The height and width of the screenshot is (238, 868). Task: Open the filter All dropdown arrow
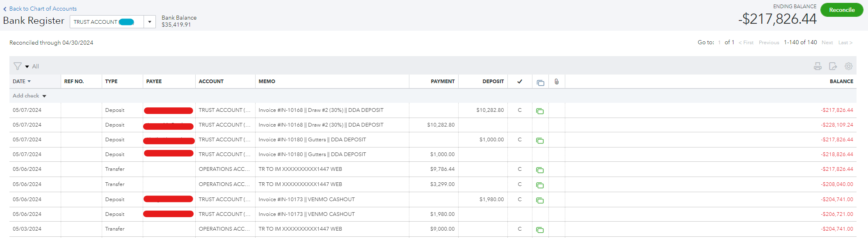click(x=27, y=66)
